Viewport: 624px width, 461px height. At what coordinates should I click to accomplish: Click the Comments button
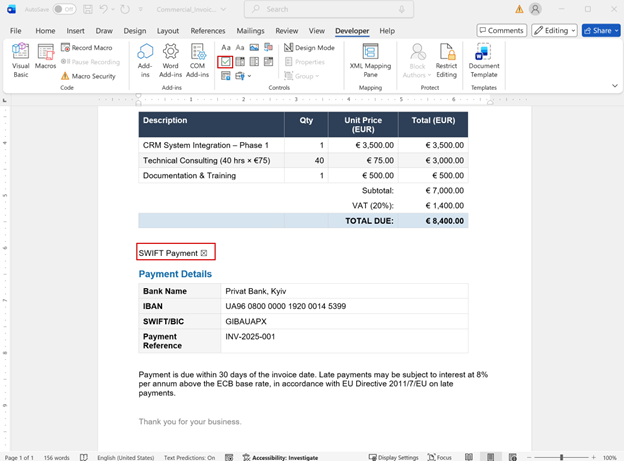coord(501,31)
